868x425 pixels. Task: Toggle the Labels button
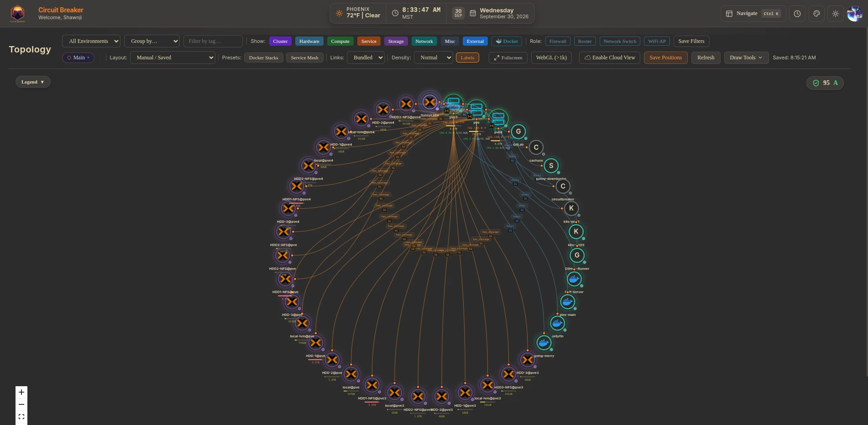pyautogui.click(x=467, y=58)
